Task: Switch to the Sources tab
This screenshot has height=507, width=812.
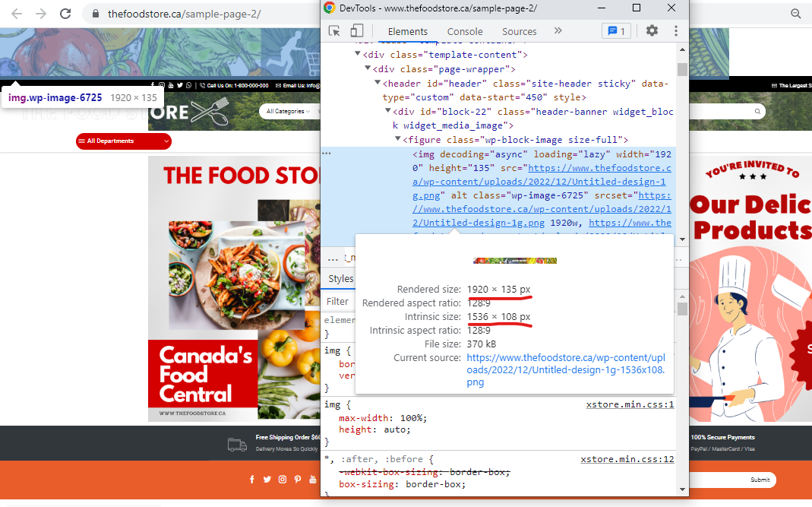Action: coord(519,32)
